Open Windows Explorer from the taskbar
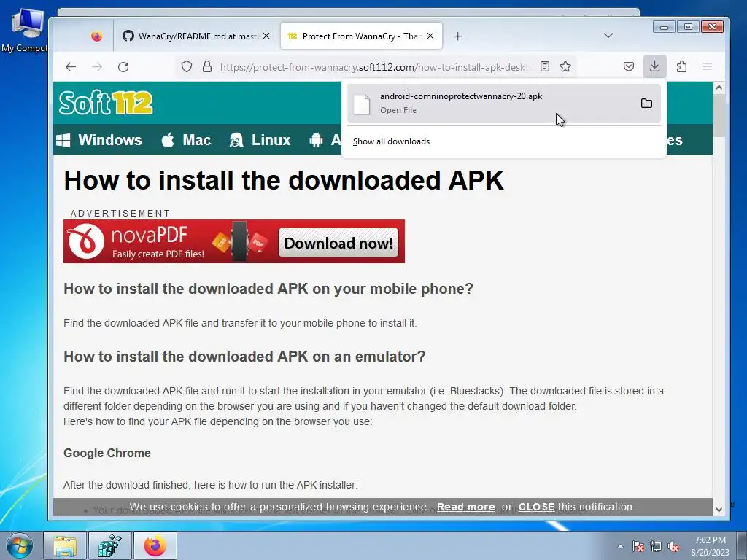 point(65,545)
